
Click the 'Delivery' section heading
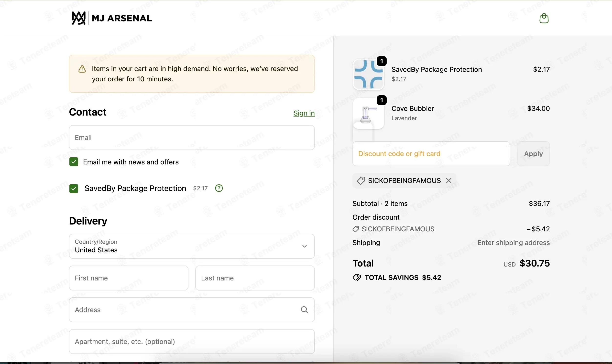pyautogui.click(x=88, y=221)
